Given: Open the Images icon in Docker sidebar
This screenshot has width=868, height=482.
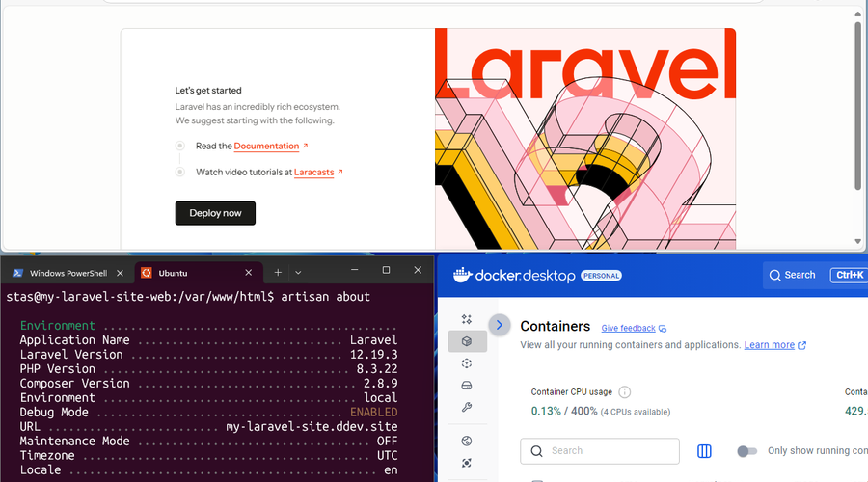Looking at the screenshot, I should click(467, 363).
